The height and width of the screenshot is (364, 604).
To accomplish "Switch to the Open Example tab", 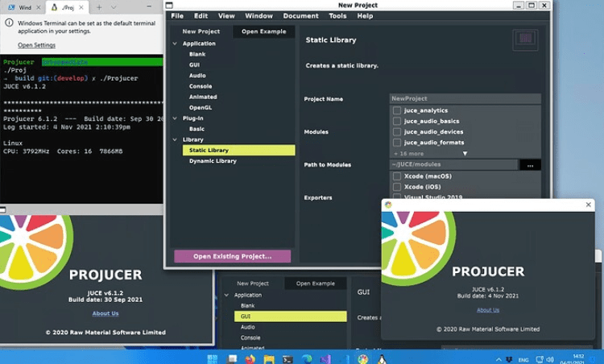I will click(264, 31).
